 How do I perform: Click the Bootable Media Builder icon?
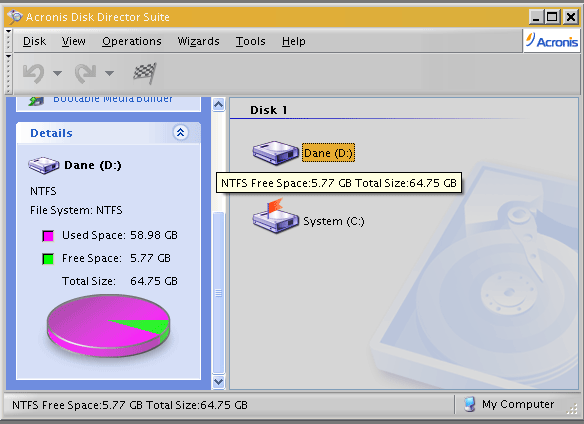[36, 101]
